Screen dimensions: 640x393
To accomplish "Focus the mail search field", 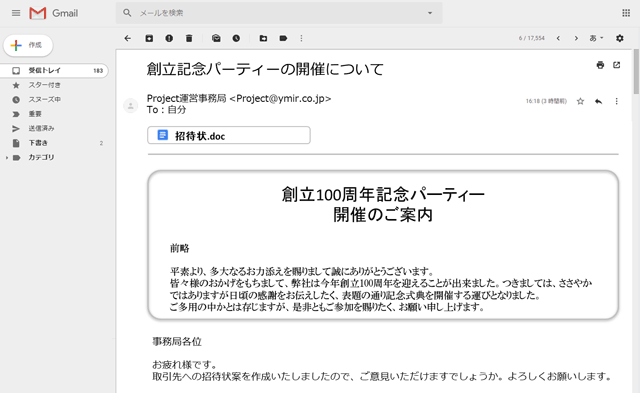I will (x=279, y=13).
